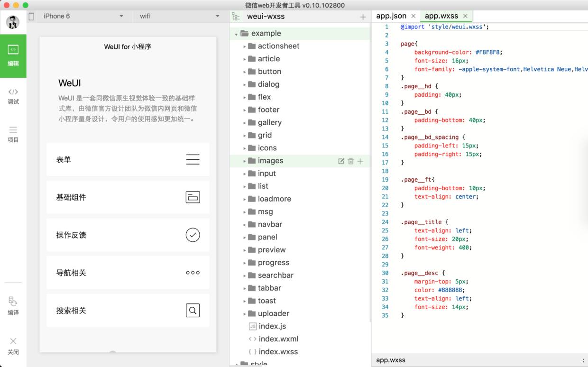Screen dimensions: 588x367
Task: Select the loadmore folder
Action: coord(300,199)
